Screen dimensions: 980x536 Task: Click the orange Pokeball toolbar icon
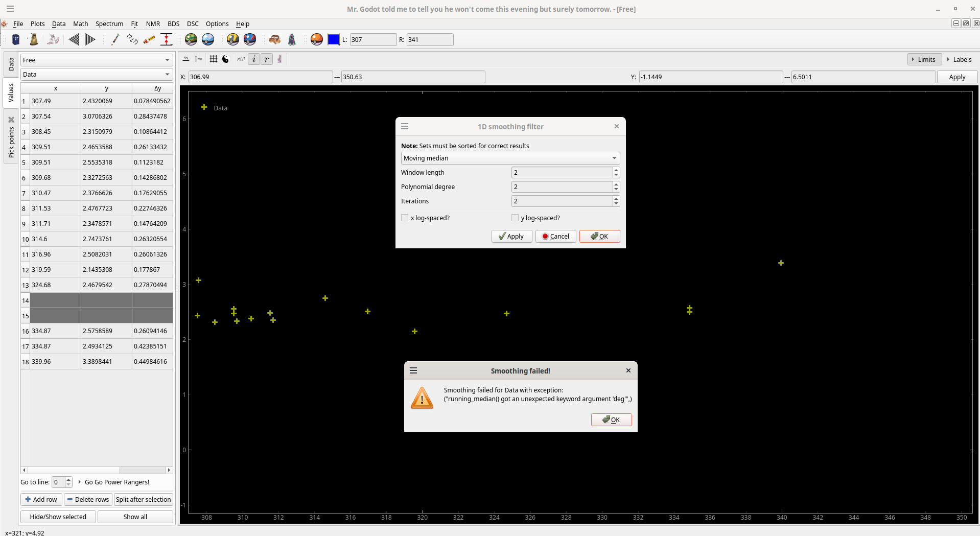click(x=317, y=39)
